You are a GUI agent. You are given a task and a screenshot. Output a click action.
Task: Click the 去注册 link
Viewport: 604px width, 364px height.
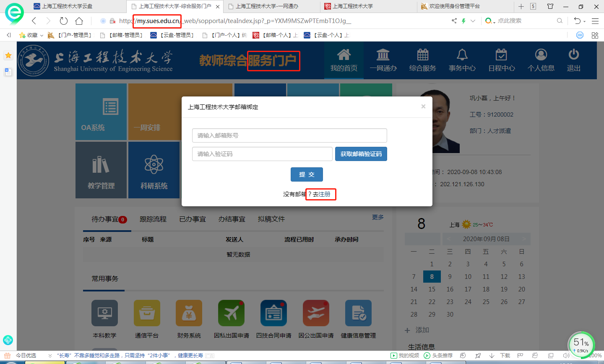click(x=322, y=195)
